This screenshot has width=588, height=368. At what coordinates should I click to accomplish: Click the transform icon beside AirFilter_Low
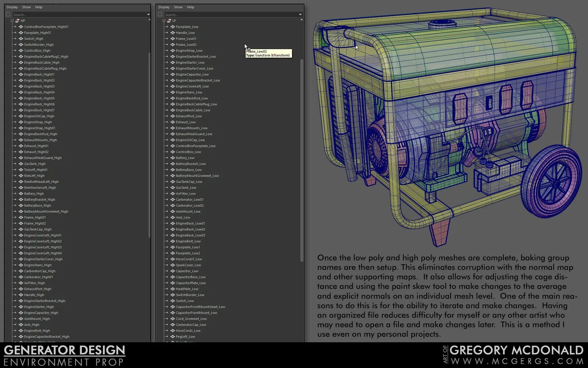173,194
